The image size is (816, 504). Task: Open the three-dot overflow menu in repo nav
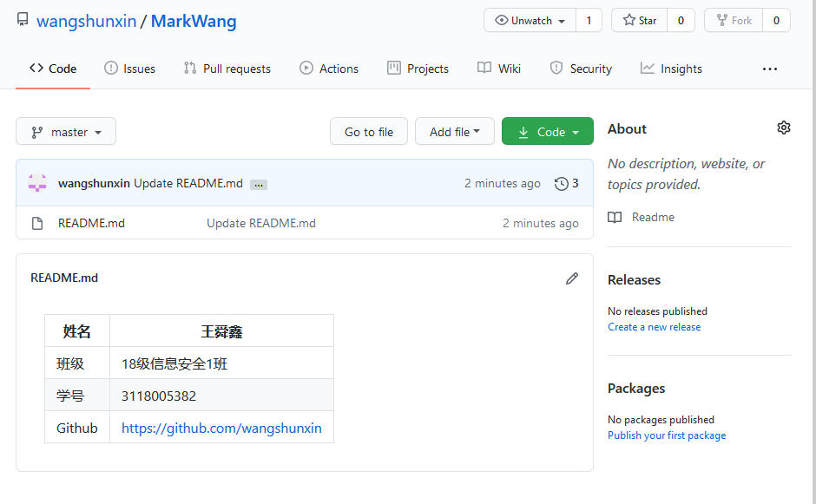pyautogui.click(x=770, y=69)
